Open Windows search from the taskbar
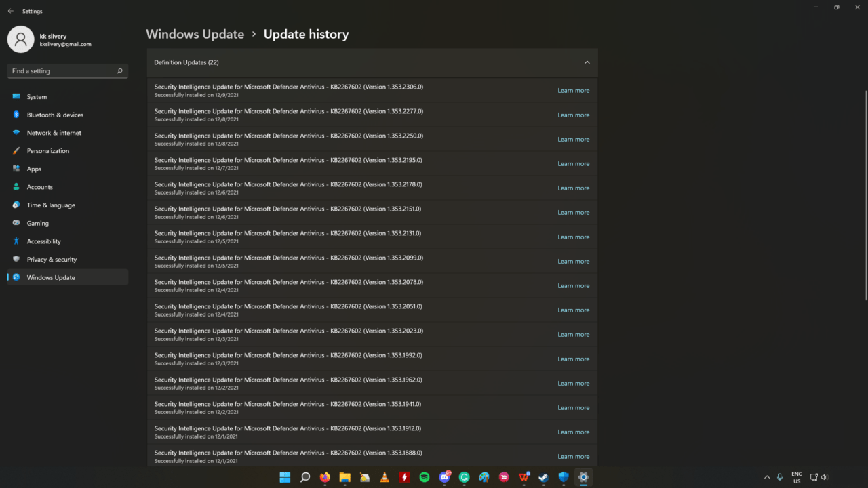This screenshot has height=488, width=868. tap(304, 477)
